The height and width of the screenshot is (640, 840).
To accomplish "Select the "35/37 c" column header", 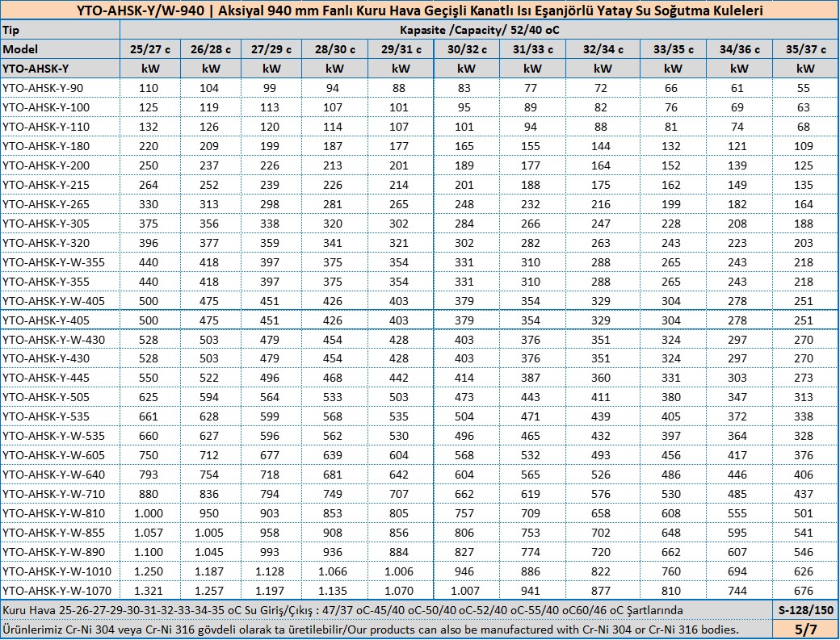I will (805, 49).
